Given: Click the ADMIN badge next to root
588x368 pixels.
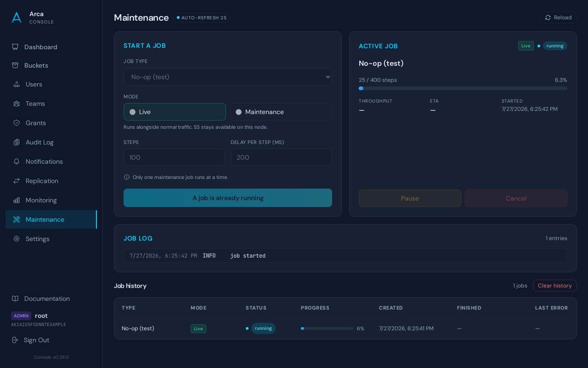Looking at the screenshot, I should [x=21, y=316].
